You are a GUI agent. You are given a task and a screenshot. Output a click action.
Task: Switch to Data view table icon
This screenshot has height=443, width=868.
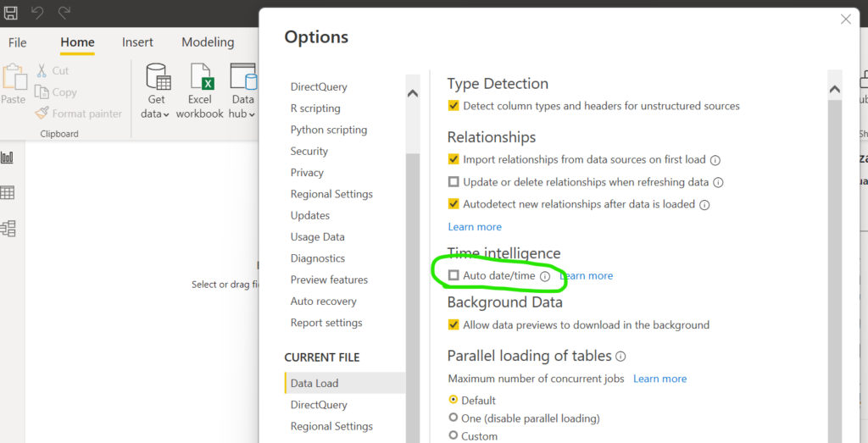pos(7,193)
